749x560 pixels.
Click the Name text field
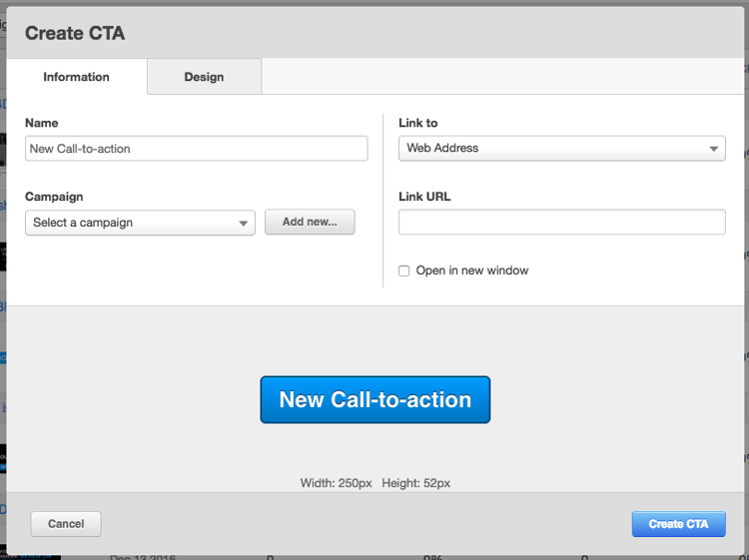(196, 149)
